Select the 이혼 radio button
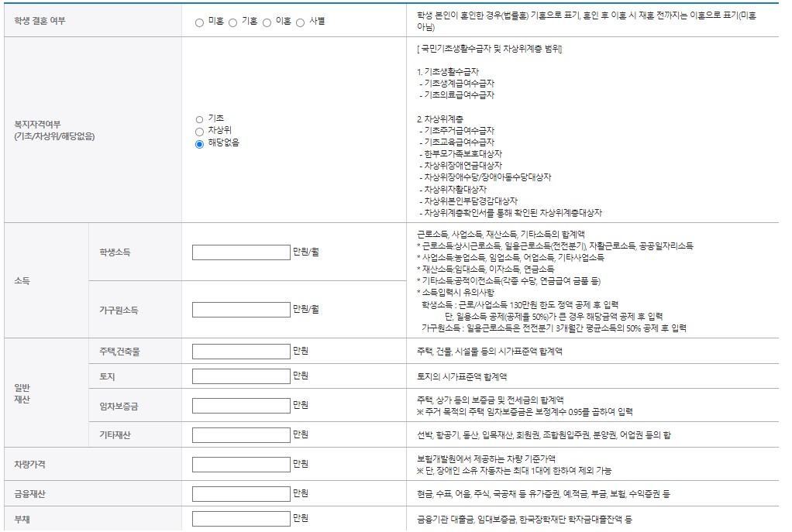Viewport: 792px width, 532px height. tap(267, 22)
